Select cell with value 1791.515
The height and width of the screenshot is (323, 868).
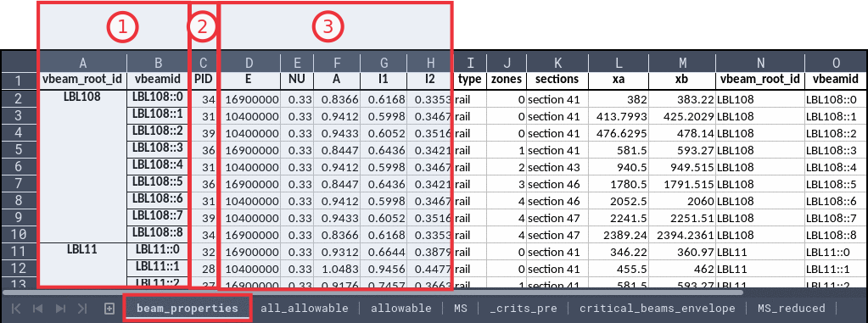682,184
